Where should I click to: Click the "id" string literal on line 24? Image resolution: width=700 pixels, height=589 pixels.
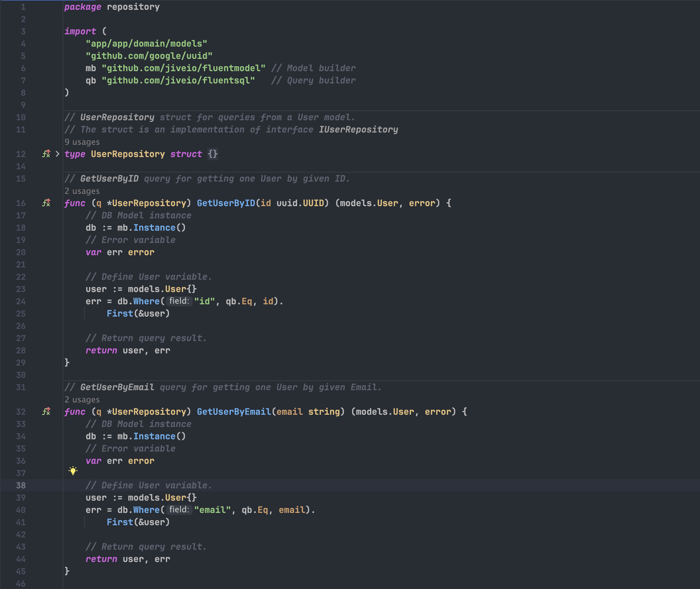click(205, 301)
